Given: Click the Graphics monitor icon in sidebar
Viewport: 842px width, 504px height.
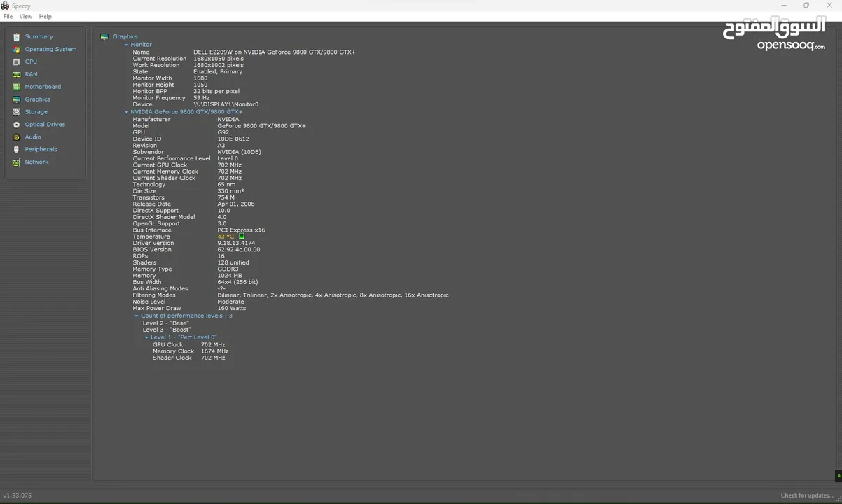Looking at the screenshot, I should click(x=17, y=99).
